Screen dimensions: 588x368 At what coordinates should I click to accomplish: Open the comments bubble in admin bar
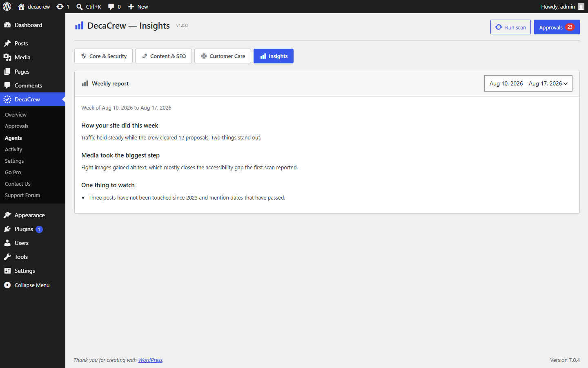[114, 7]
